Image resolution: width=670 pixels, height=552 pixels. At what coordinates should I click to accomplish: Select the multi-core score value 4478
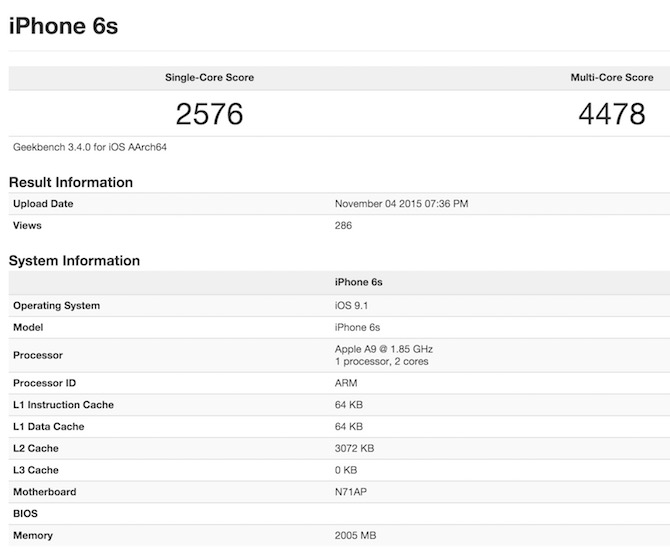(x=611, y=114)
